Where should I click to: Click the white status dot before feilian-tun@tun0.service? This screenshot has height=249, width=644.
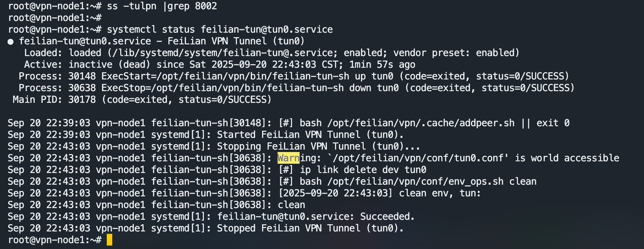point(11,42)
